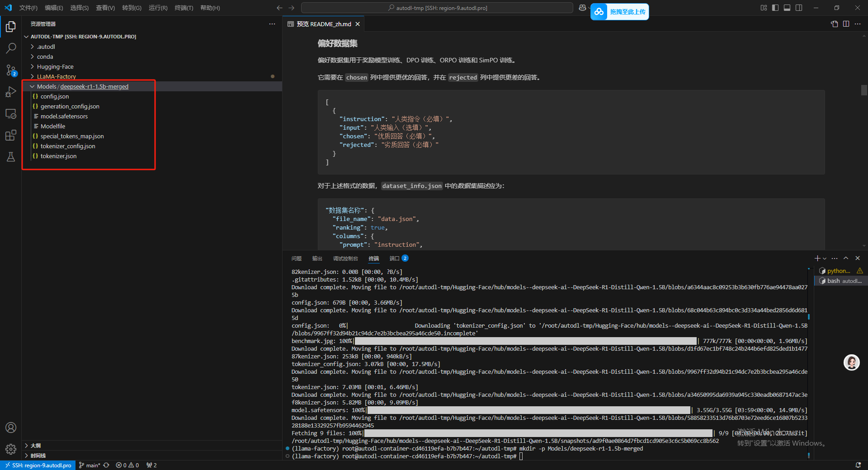The width and height of the screenshot is (868, 470).
Task: Switch to the 端口 panel tab
Action: click(x=399, y=258)
